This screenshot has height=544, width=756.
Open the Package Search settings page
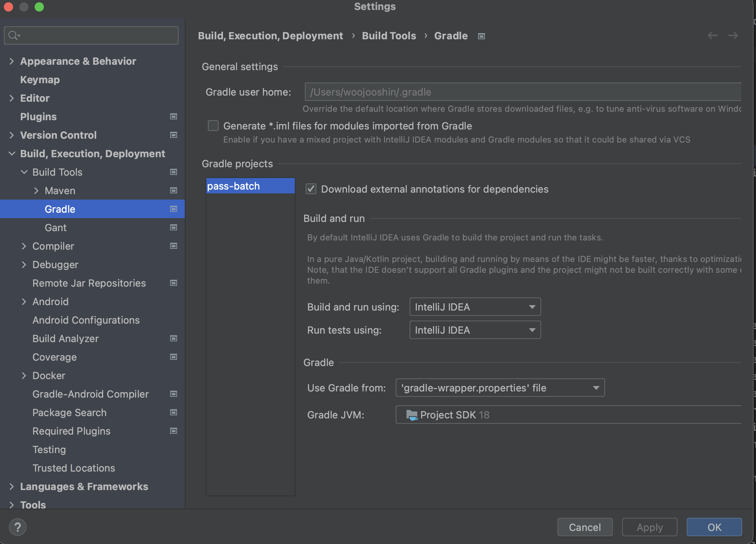point(70,413)
